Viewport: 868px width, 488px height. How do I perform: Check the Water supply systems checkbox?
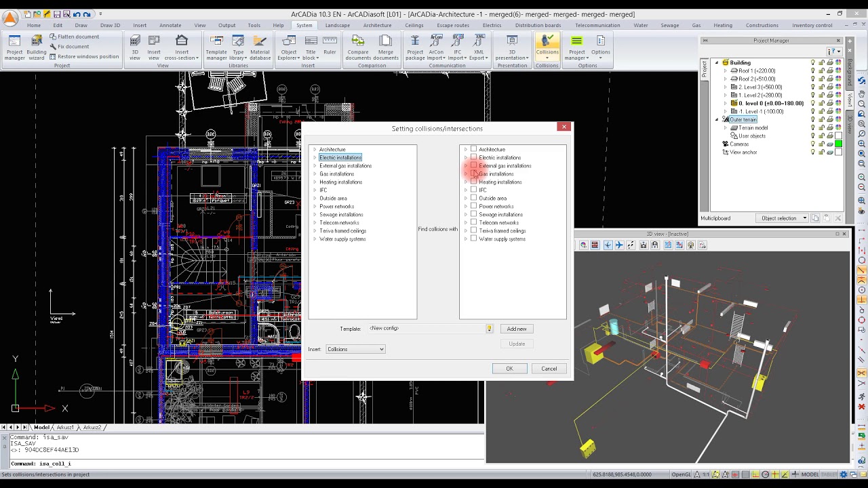[x=473, y=239]
